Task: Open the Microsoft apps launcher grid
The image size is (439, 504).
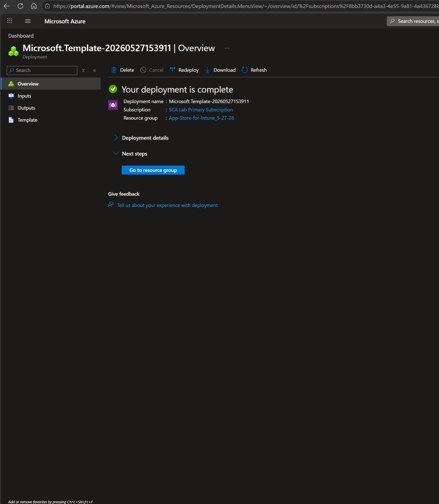Action: (10, 21)
